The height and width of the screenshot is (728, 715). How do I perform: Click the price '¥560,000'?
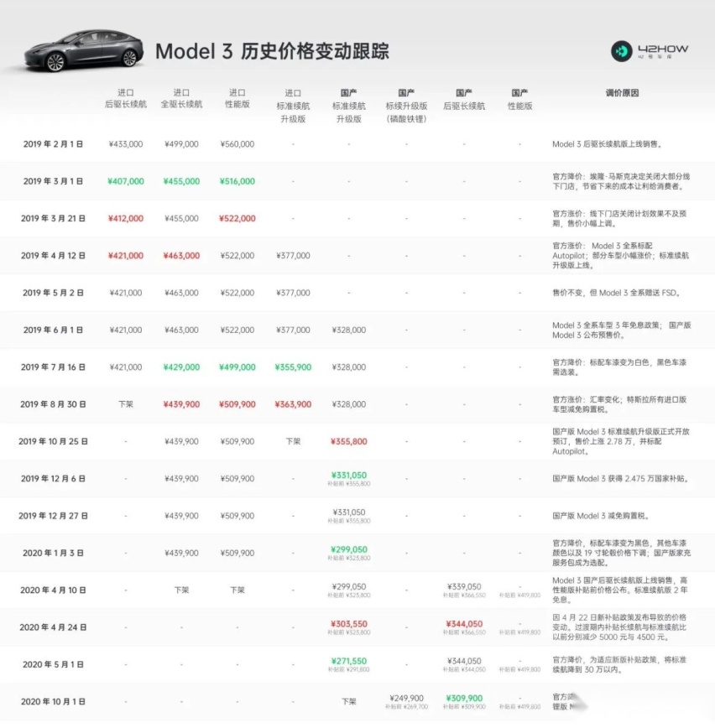tap(237, 144)
